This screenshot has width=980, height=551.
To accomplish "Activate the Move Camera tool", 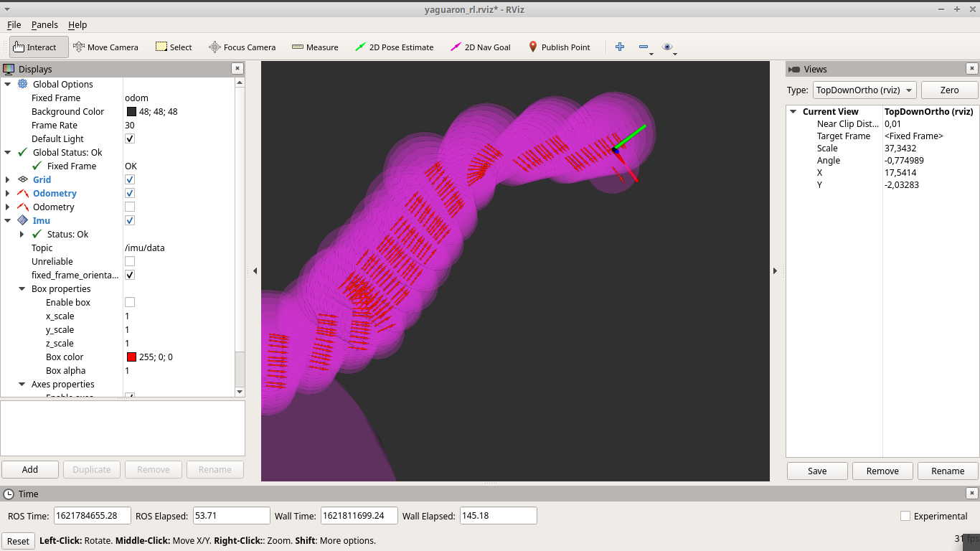I will [x=105, y=47].
